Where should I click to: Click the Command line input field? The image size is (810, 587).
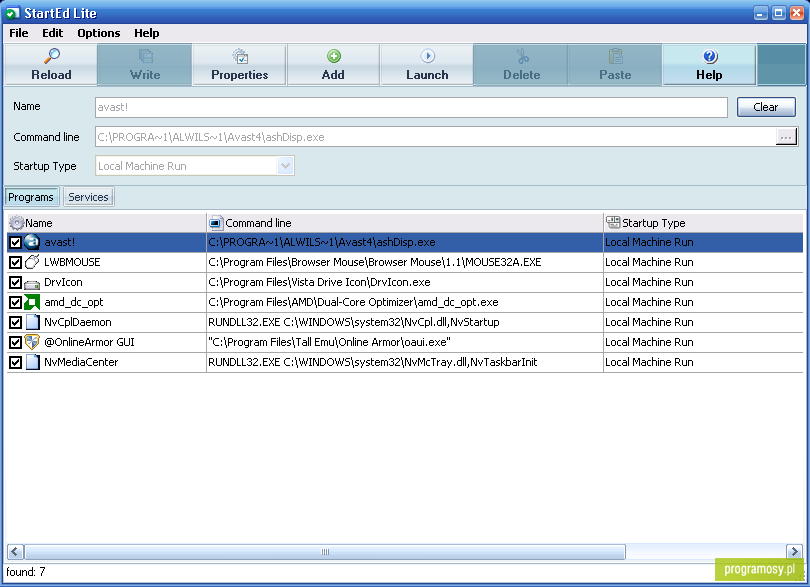435,137
